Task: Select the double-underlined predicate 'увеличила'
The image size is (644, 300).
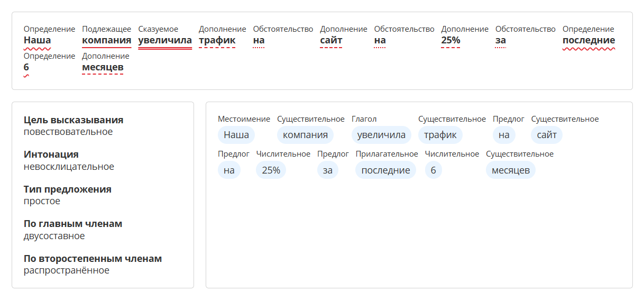Action: coord(165,40)
